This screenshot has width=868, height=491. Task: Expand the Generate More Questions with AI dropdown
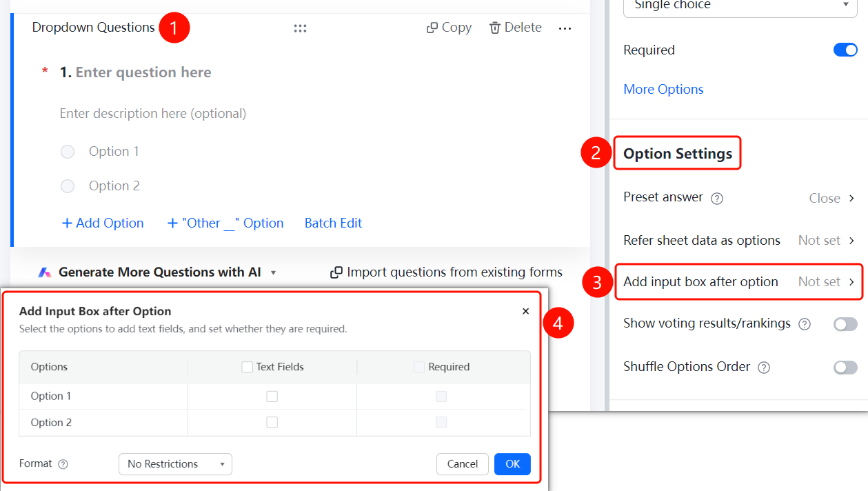(x=273, y=272)
